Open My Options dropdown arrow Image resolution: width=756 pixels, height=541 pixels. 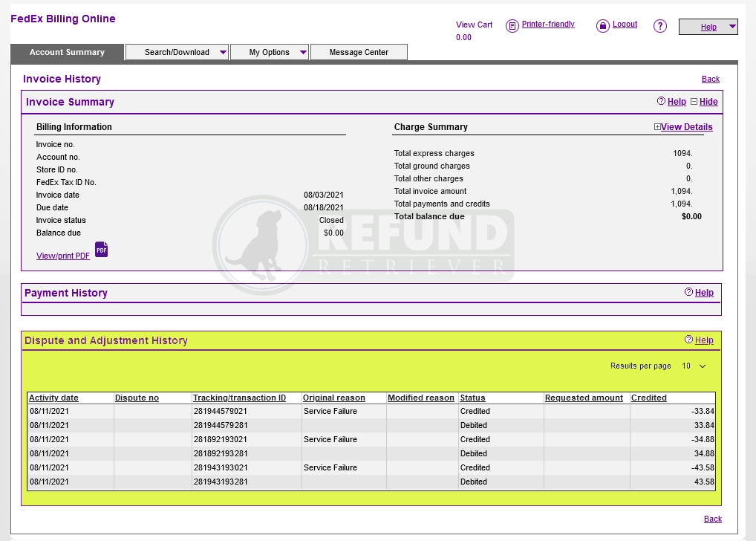pyautogui.click(x=303, y=52)
